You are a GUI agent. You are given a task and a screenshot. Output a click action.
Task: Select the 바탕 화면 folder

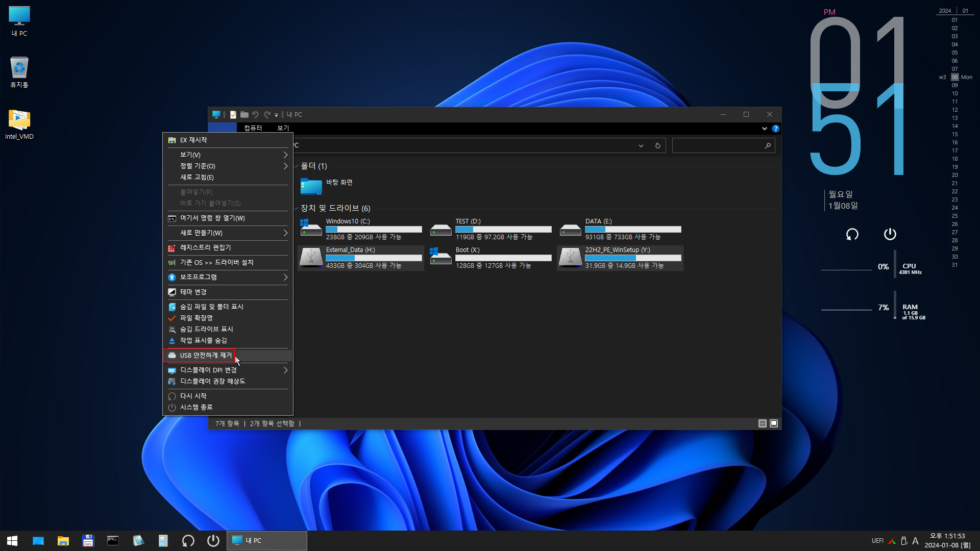point(327,186)
